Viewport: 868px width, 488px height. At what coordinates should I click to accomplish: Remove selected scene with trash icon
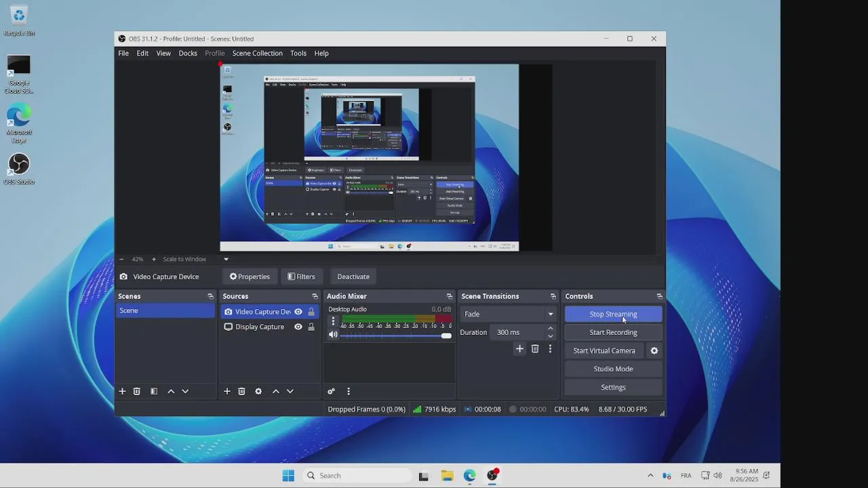click(136, 391)
